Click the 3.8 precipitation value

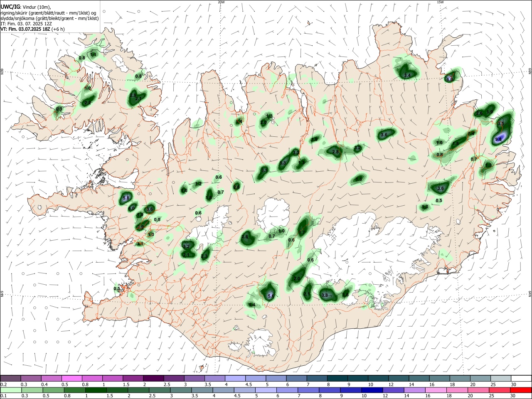tap(325, 295)
